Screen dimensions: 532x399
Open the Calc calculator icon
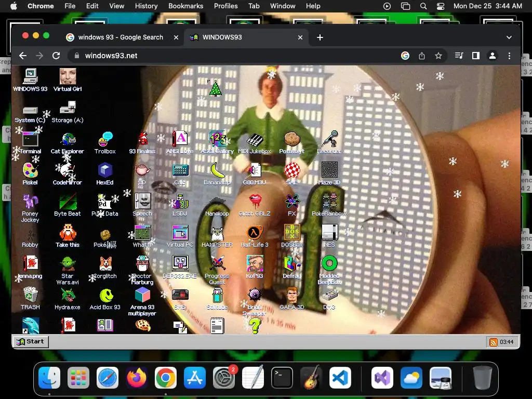(179, 175)
